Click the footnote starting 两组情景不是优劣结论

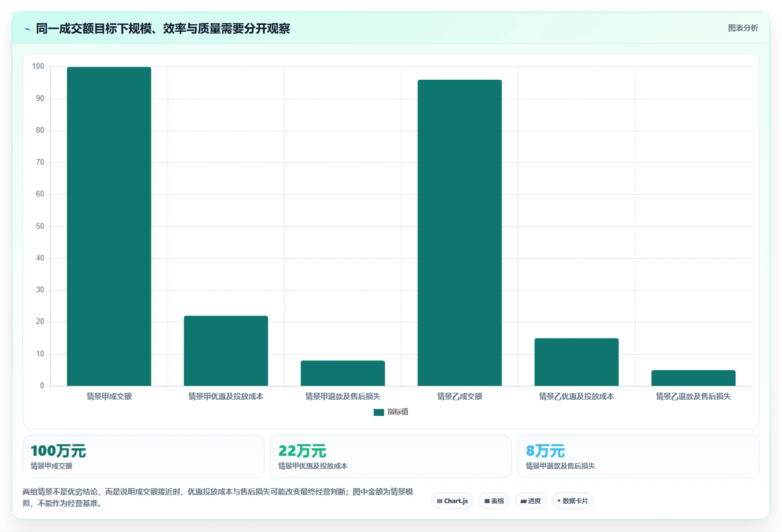coord(218,497)
